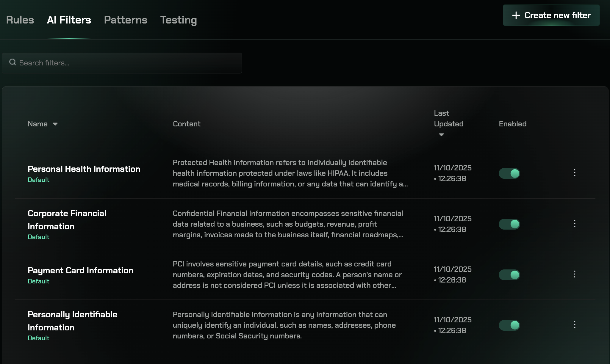Click the magnifying glass search icon
Image resolution: width=610 pixels, height=364 pixels.
point(12,62)
